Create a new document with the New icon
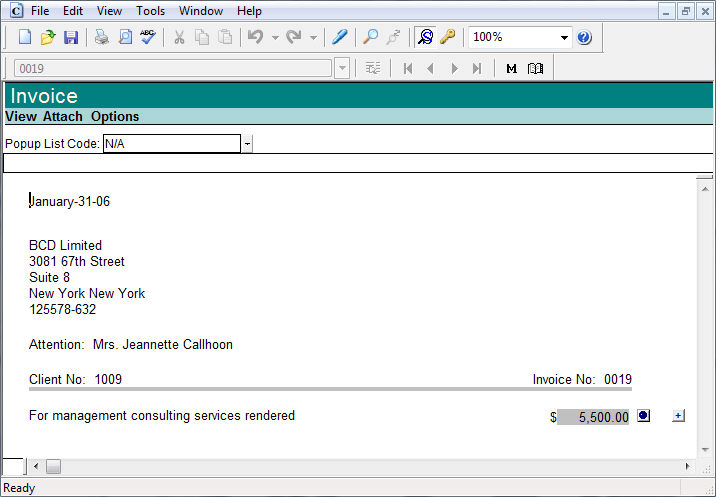 tap(25, 37)
